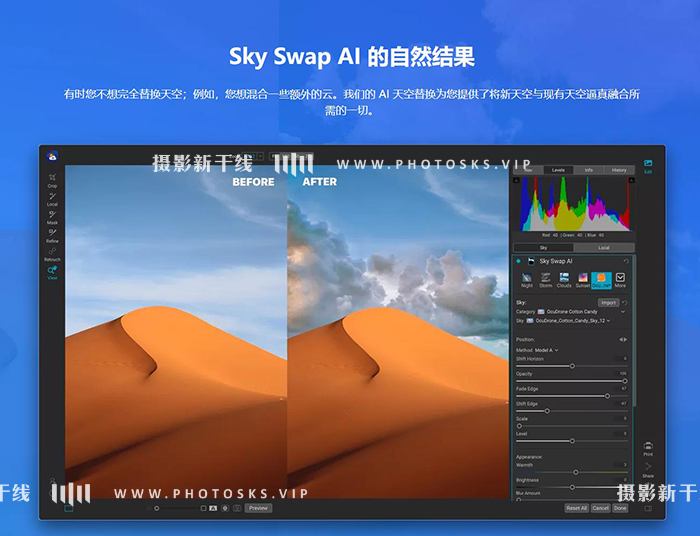Toggle Sky Swap AI effect on/off dot
The height and width of the screenshot is (536, 700).
click(518, 261)
